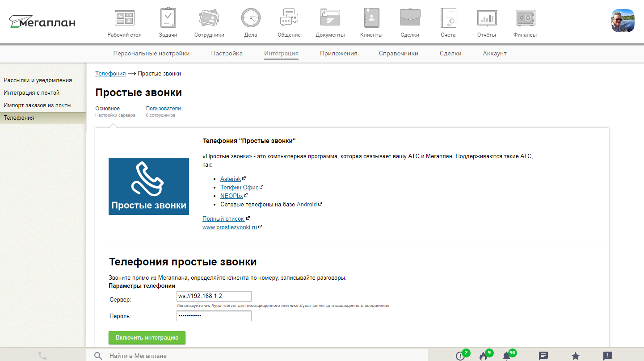644x361 pixels.
Task: Open Сделки briefcase icon
Action: click(x=410, y=18)
